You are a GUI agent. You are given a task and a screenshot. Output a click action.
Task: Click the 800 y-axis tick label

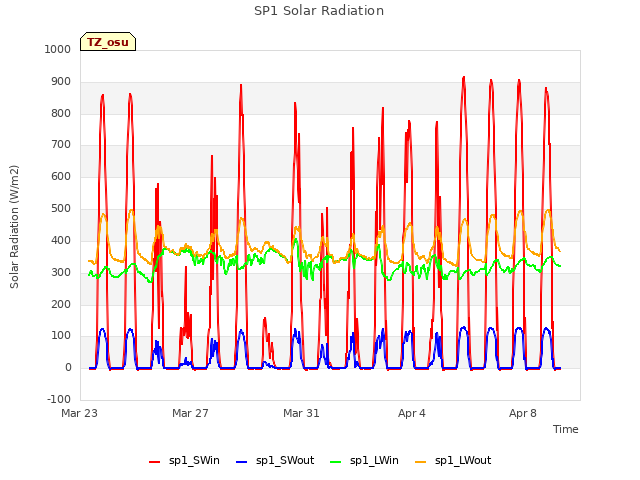coord(61,113)
